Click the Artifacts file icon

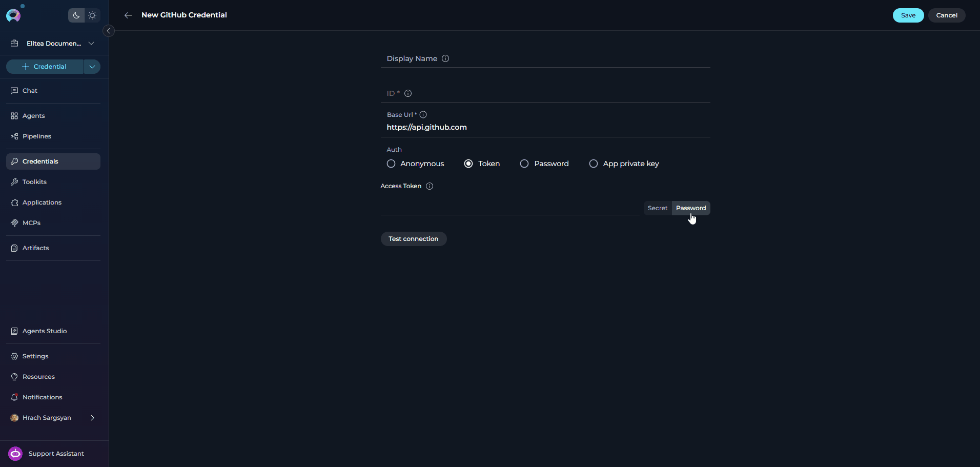coord(14,248)
